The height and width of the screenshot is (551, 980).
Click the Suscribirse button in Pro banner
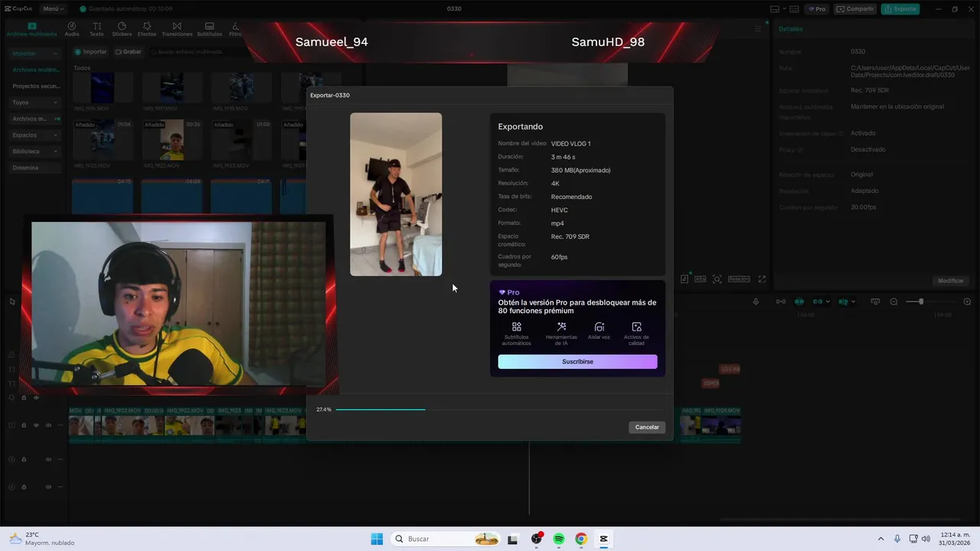pos(577,361)
